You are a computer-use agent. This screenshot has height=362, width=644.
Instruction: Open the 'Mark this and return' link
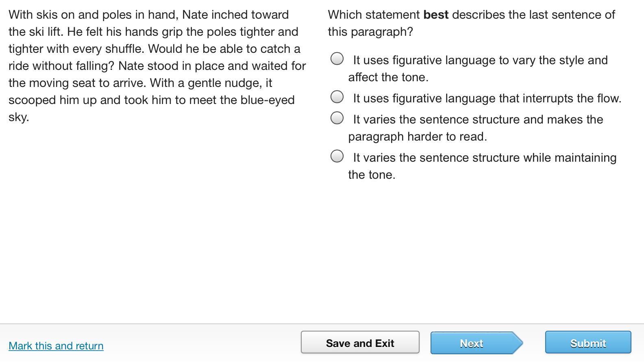[56, 346]
